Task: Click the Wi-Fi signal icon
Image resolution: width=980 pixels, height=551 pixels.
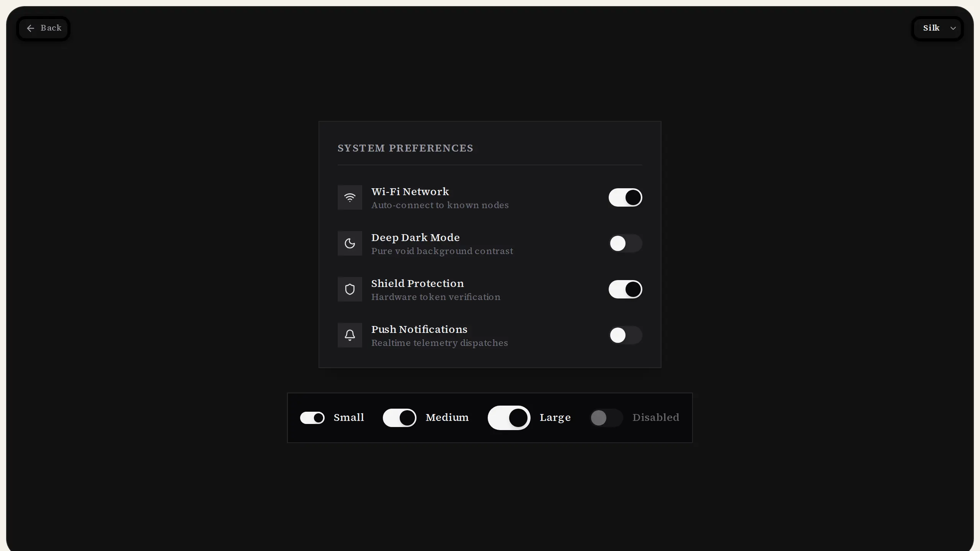Action: (350, 197)
